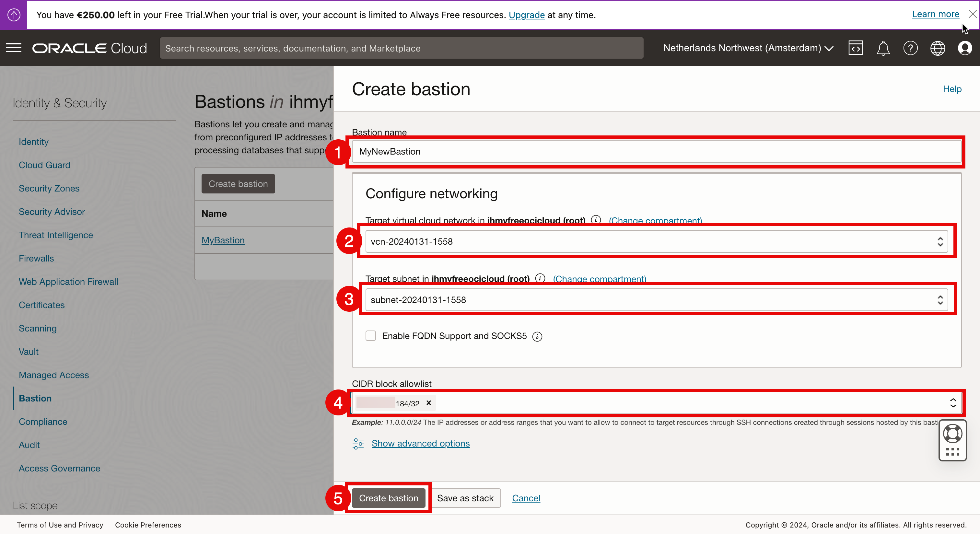Select Vault in the sidebar menu
Screen dimensions: 980x534
29,352
